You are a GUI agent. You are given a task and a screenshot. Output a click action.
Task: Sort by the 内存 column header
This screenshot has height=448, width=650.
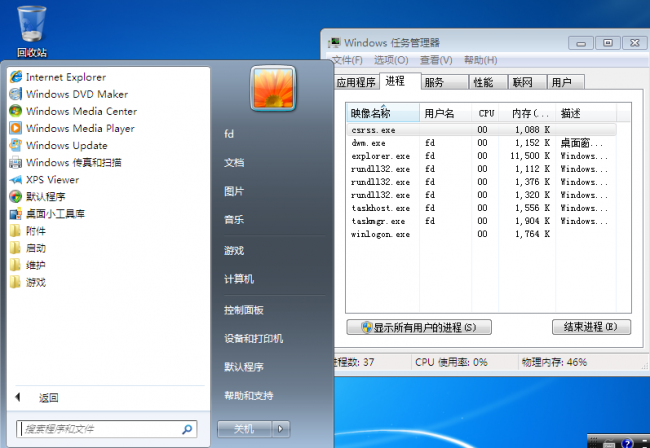(527, 113)
